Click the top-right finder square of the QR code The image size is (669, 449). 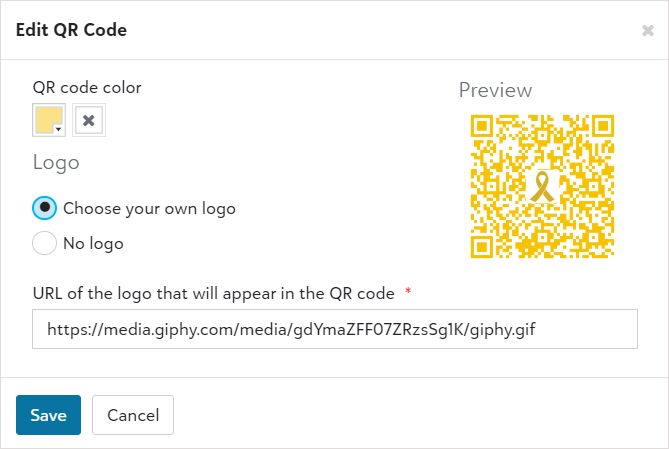tap(603, 126)
